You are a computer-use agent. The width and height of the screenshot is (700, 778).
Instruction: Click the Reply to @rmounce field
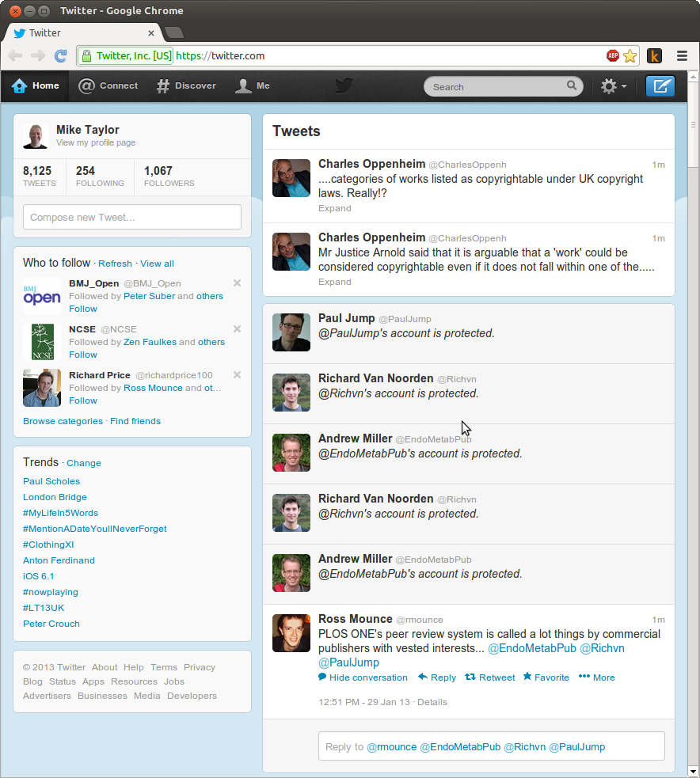[492, 746]
